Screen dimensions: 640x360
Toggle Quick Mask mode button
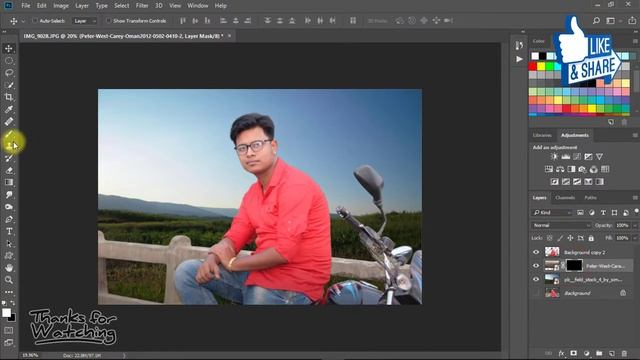tap(9, 330)
